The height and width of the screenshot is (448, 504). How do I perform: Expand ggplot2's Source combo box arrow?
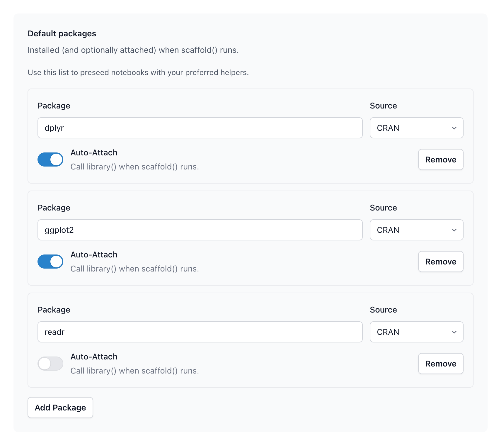tap(454, 230)
